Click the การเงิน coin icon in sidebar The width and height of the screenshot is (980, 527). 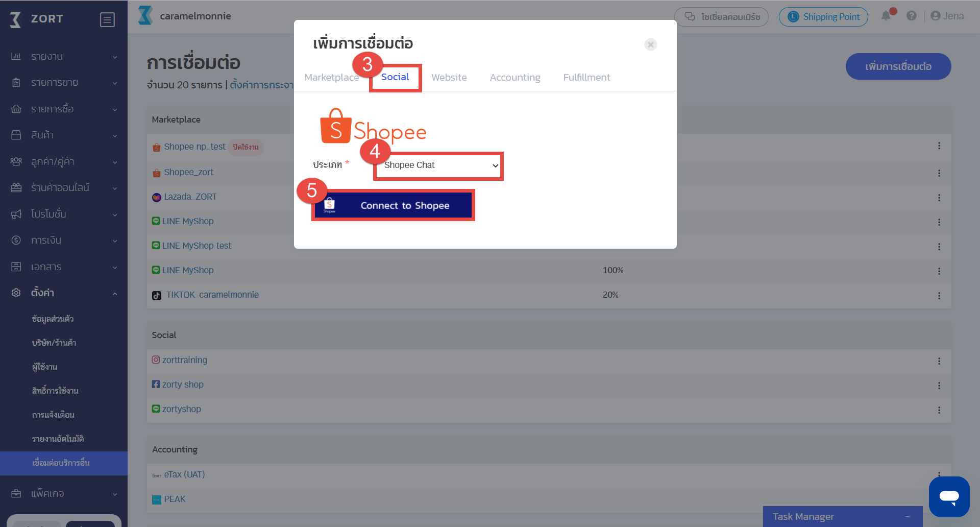(16, 240)
